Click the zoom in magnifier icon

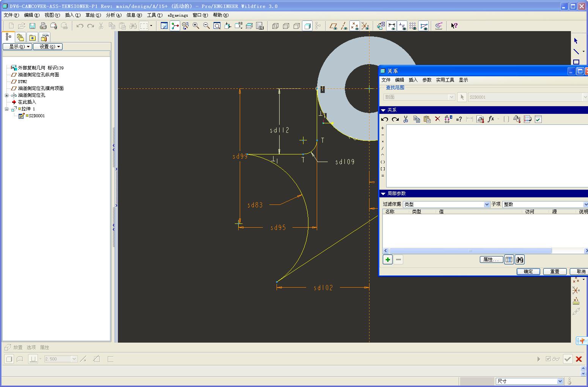pos(196,26)
